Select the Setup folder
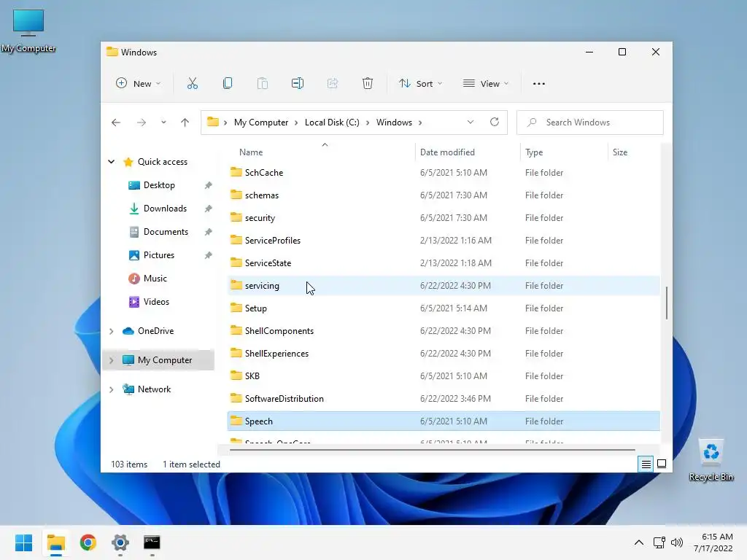 (x=444, y=308)
